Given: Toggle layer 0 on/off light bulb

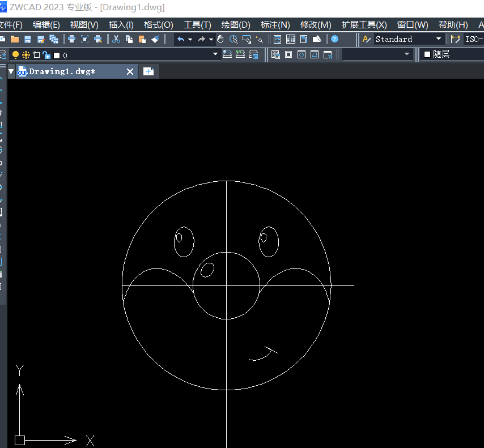Looking at the screenshot, I should point(15,55).
